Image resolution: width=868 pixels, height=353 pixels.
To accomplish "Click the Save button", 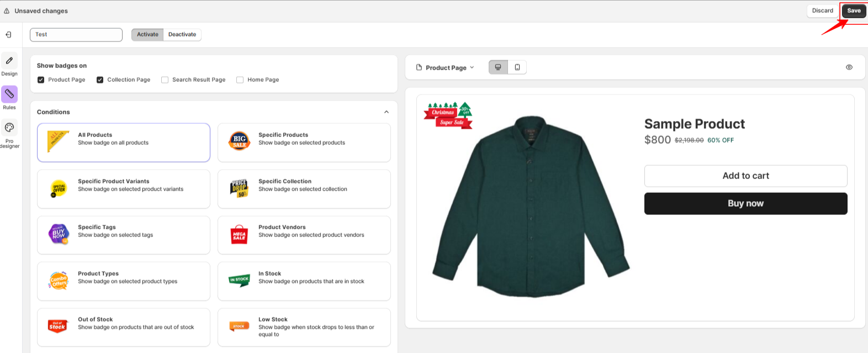I will click(x=854, y=10).
